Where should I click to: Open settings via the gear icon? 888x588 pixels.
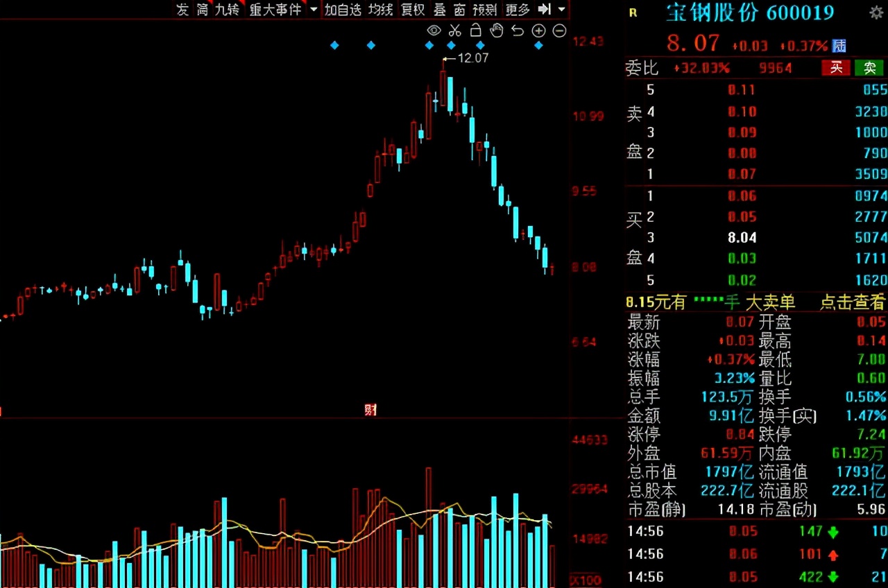pos(876,12)
